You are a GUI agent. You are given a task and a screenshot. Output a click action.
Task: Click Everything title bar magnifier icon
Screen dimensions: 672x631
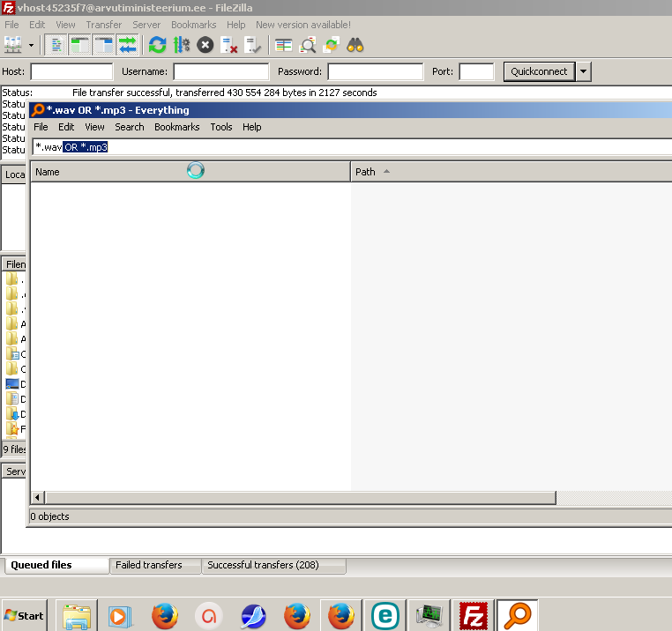click(x=38, y=110)
